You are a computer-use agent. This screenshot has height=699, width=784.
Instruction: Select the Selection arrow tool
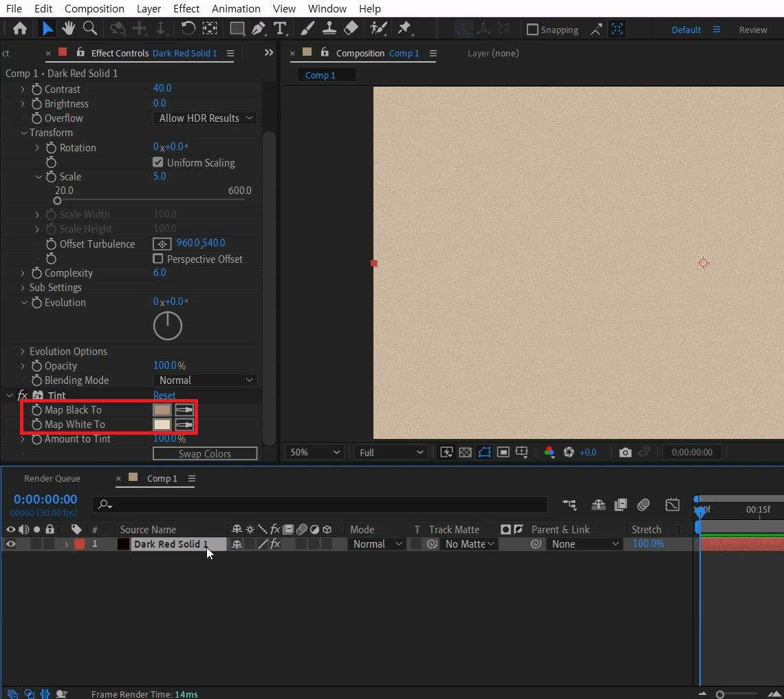click(x=47, y=28)
